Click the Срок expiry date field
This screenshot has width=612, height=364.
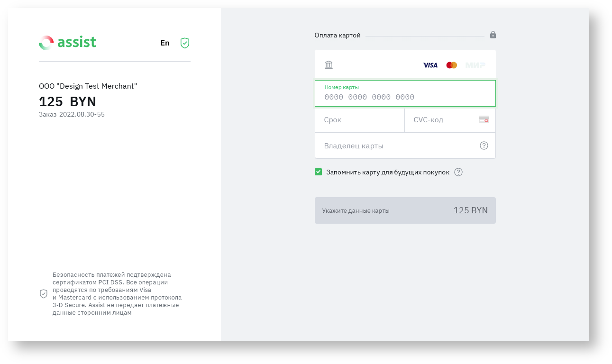(x=359, y=120)
